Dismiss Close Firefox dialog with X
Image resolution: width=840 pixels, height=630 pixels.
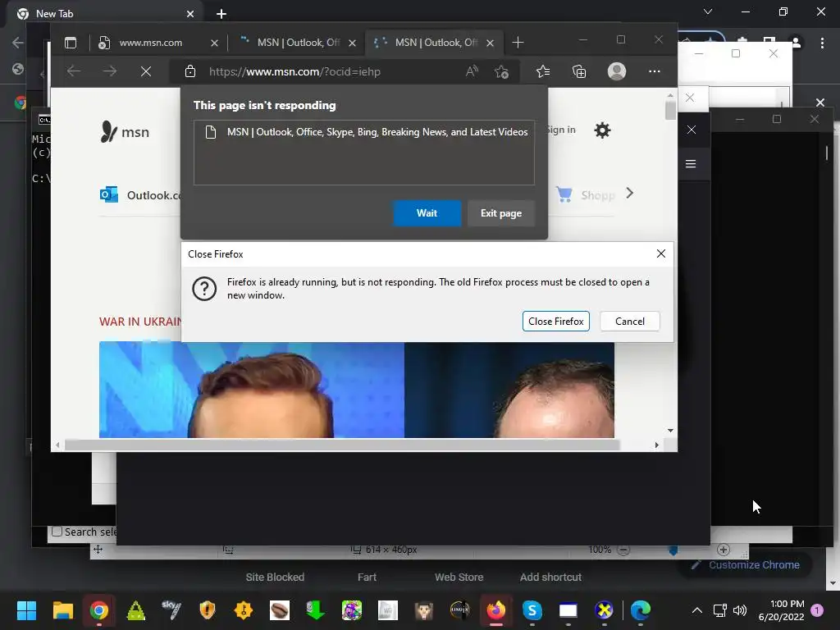[x=661, y=253]
